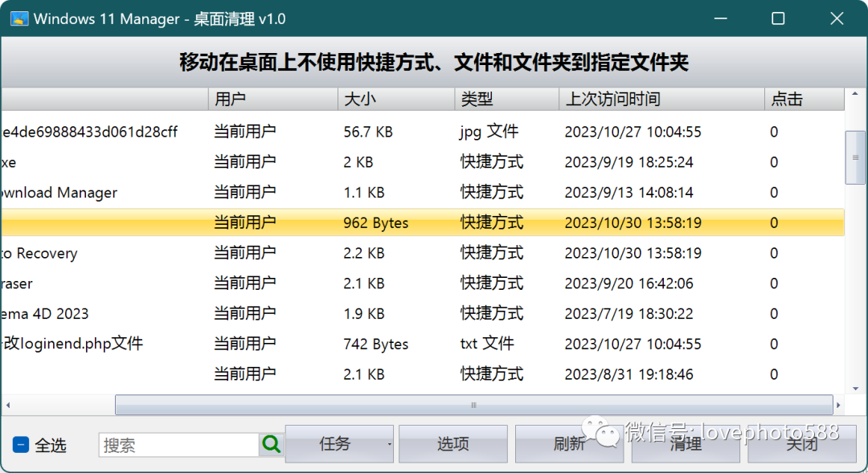Click the horizontal scrollbar right arrow
The width and height of the screenshot is (868, 473).
[838, 405]
